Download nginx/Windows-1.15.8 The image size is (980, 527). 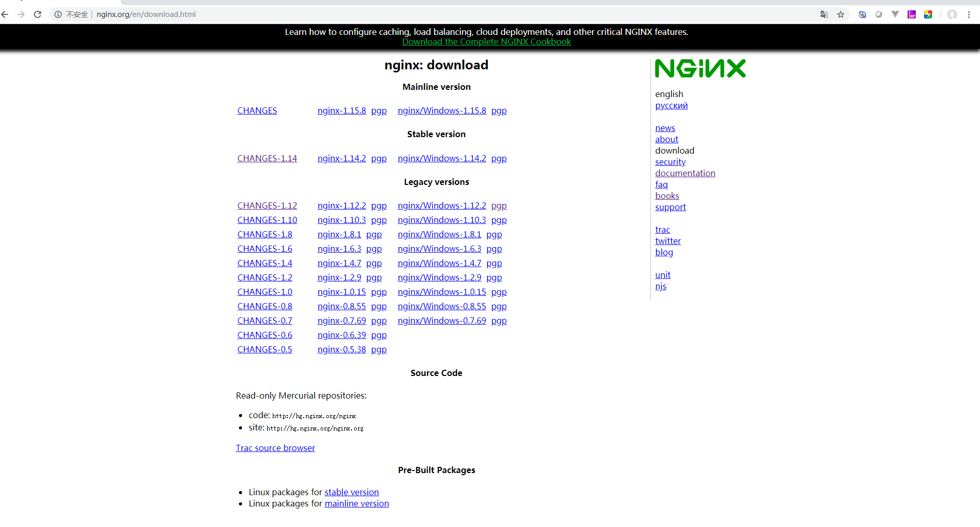[442, 110]
